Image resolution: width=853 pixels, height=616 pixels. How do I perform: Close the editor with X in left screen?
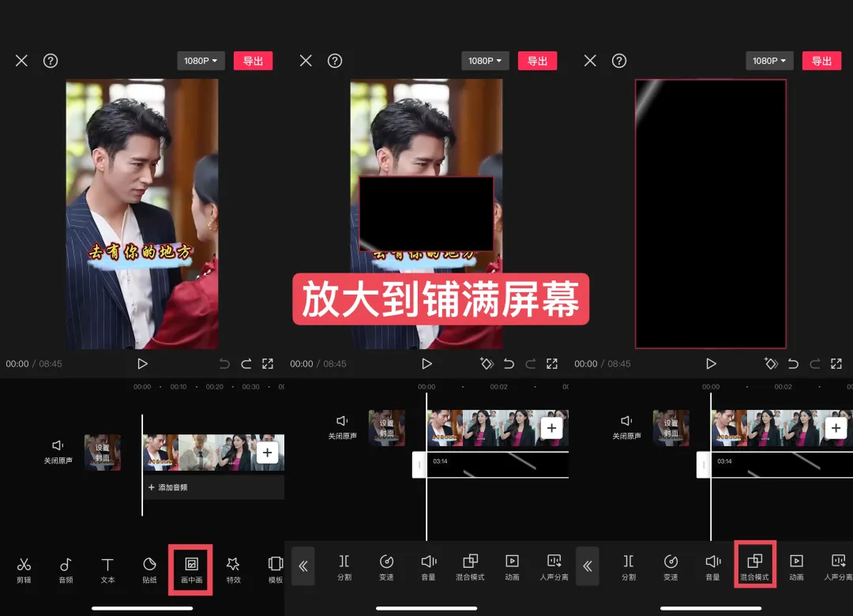click(21, 61)
